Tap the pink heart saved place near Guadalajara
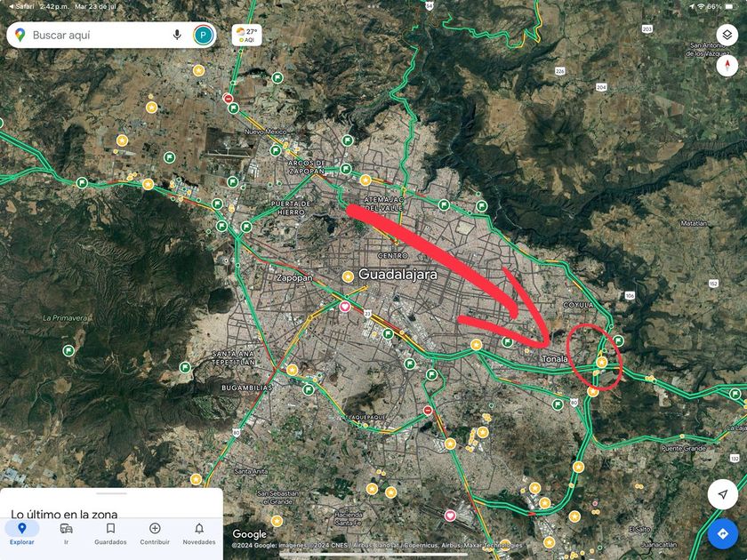Viewport: 747px width, 560px height. (345, 307)
